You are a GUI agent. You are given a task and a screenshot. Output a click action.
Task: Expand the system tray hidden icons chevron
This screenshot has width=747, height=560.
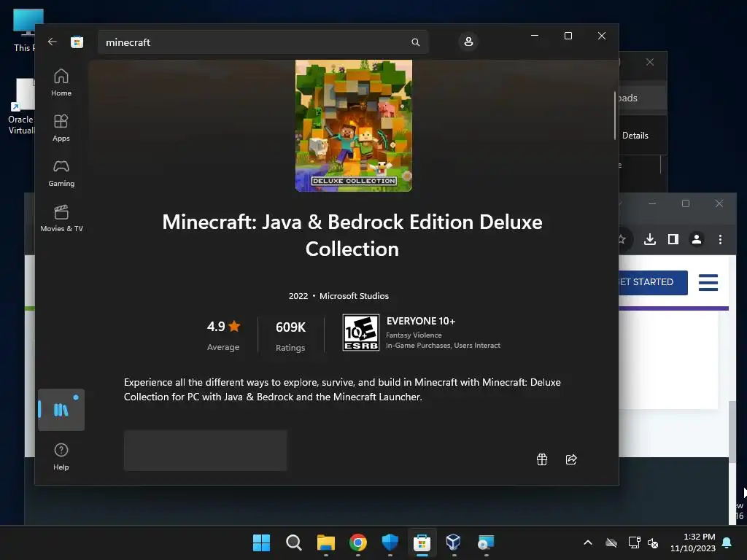pyautogui.click(x=588, y=542)
